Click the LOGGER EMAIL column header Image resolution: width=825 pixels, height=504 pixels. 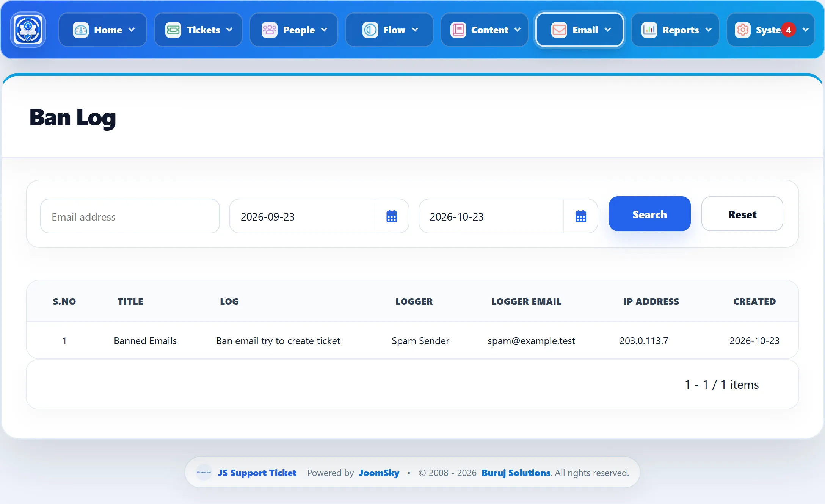point(526,301)
